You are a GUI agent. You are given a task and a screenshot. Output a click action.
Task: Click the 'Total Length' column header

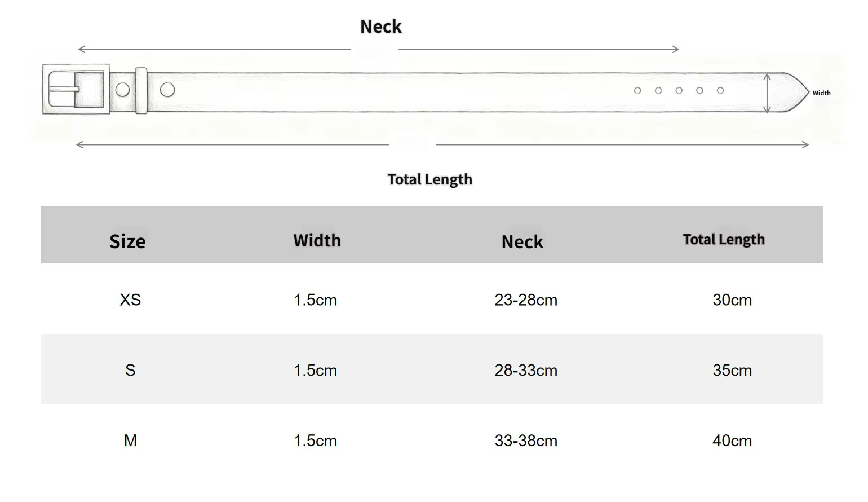tap(724, 240)
